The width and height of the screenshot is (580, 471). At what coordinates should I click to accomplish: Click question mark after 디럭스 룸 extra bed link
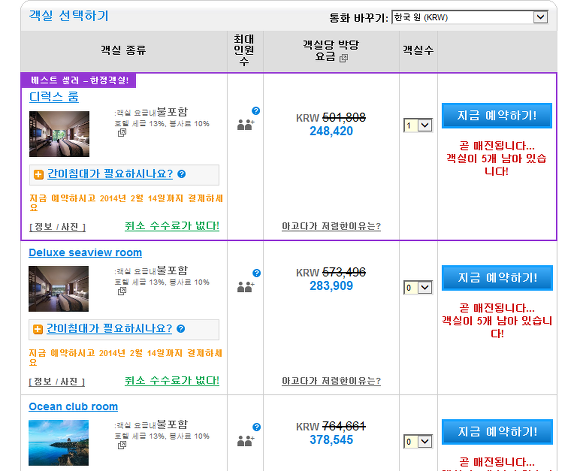(181, 174)
